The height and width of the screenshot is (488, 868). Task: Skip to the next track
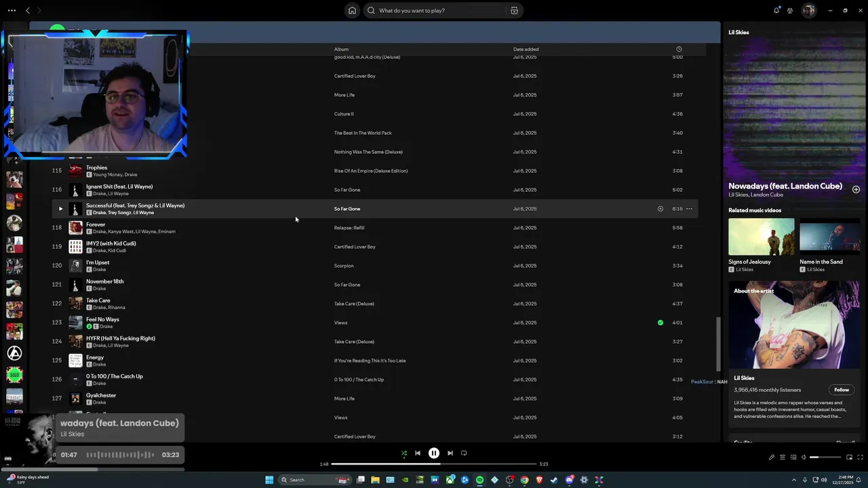click(450, 453)
